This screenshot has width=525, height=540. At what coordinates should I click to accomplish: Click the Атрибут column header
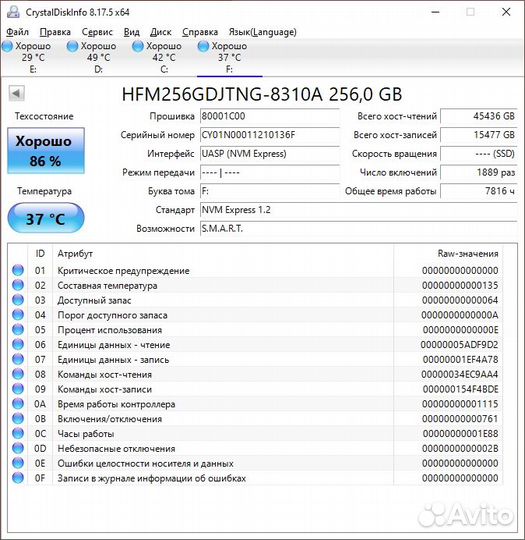pyautogui.click(x=75, y=254)
